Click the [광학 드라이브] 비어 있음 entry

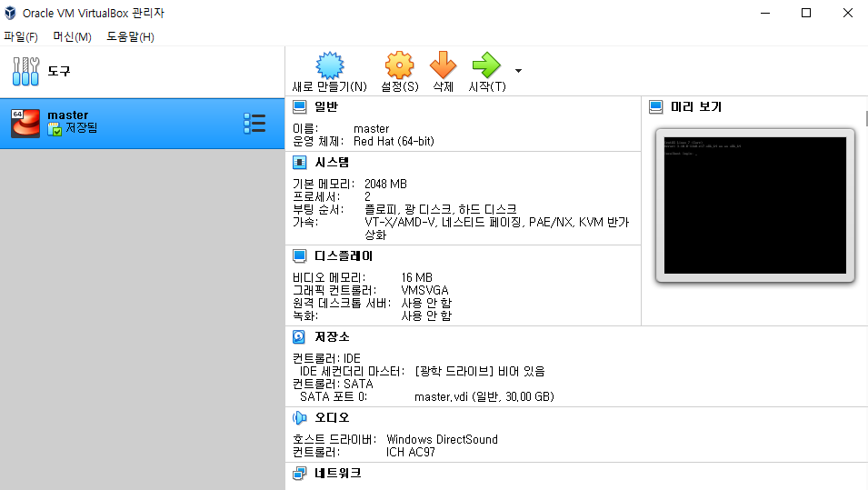479,371
